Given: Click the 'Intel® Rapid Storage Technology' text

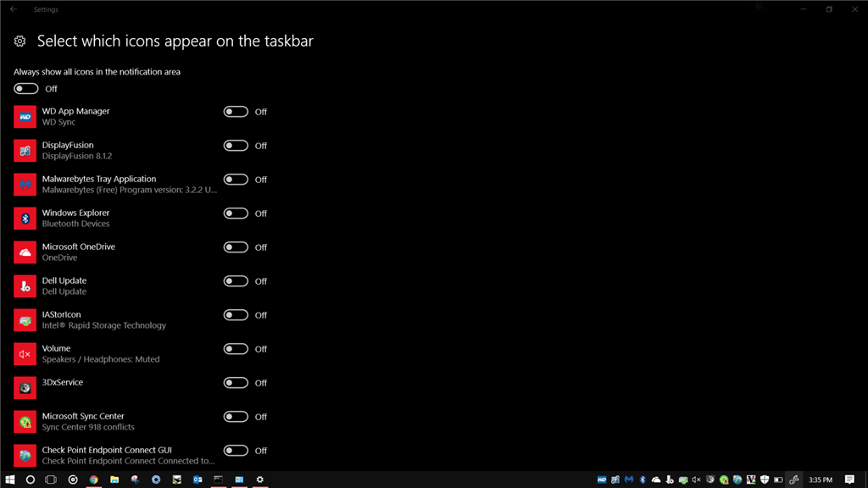Looking at the screenshot, I should (x=104, y=325).
